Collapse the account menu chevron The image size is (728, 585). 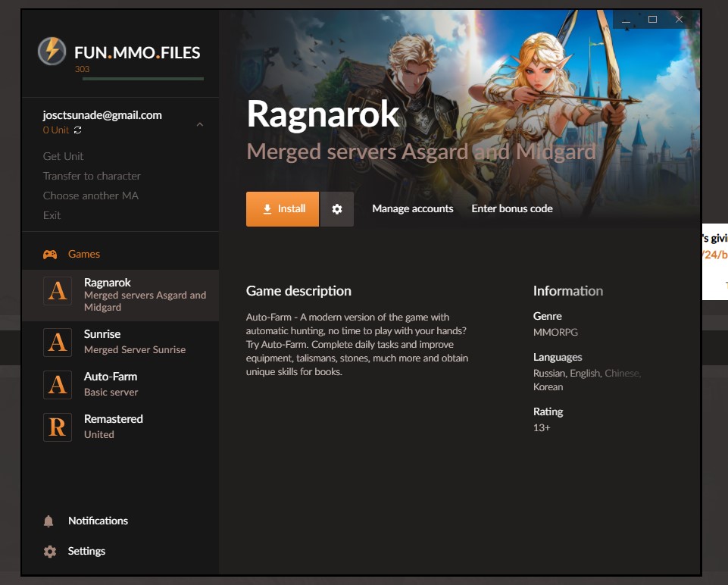[x=200, y=124]
